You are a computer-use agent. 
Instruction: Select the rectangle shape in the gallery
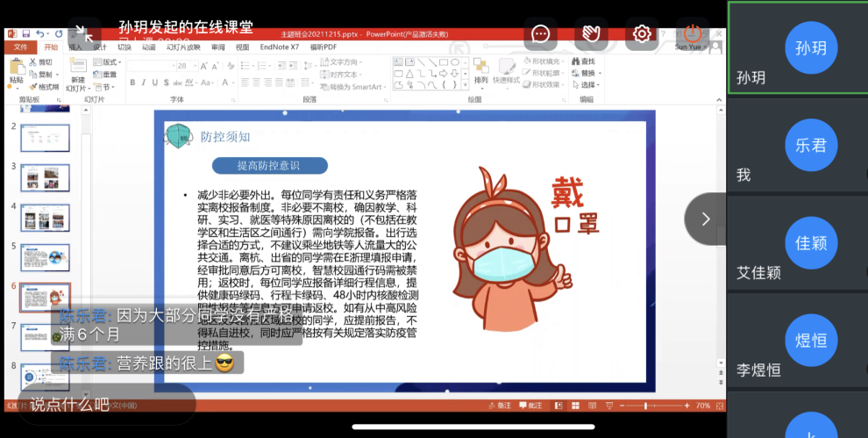pyautogui.click(x=444, y=62)
